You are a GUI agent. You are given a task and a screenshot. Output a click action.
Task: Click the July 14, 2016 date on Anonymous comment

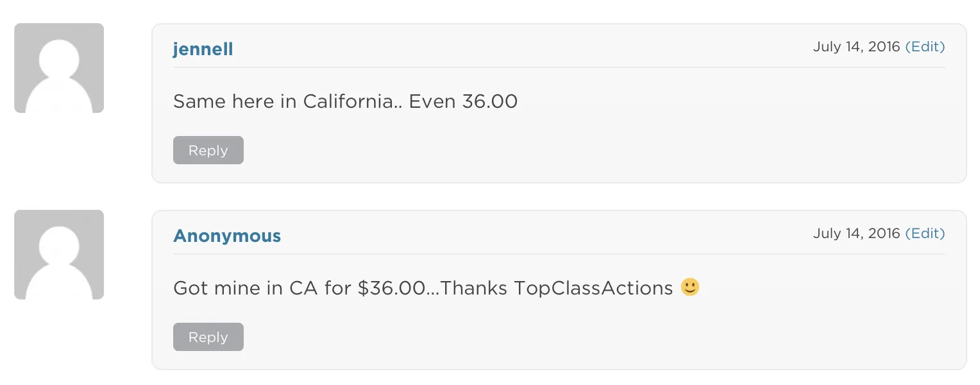coord(856,234)
